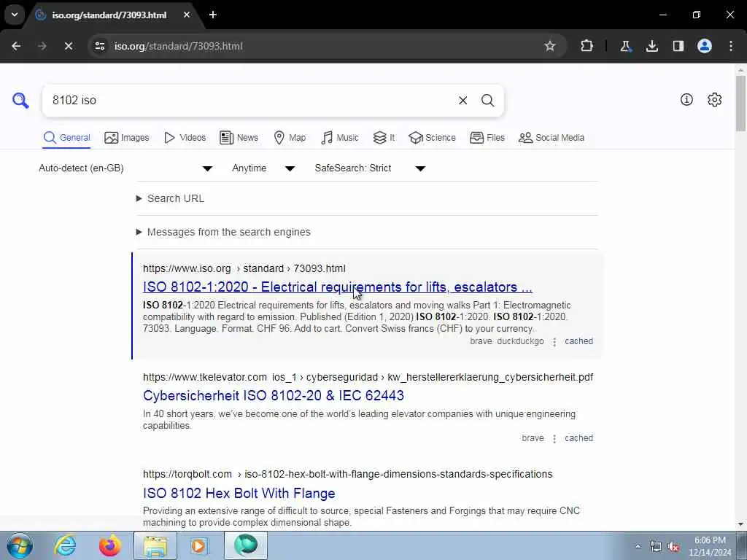The width and height of the screenshot is (747, 560).
Task: Switch to News tab
Action: [x=239, y=138]
